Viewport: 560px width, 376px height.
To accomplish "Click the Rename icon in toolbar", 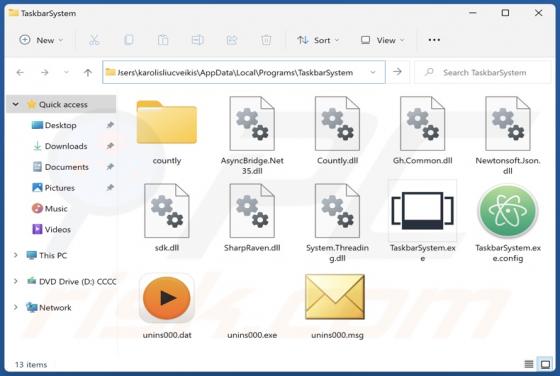I will coord(198,40).
